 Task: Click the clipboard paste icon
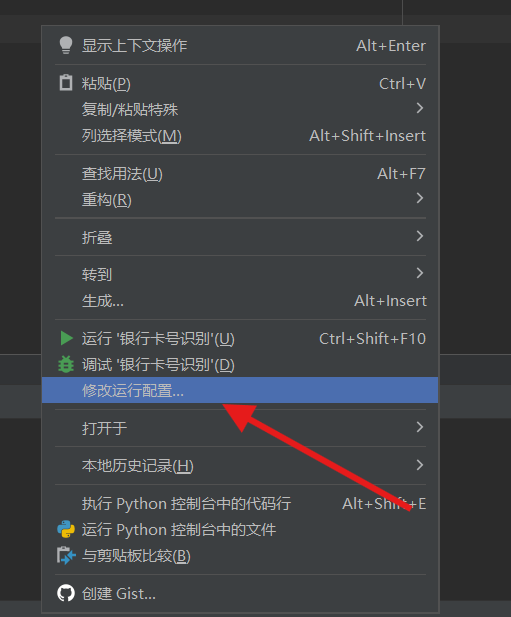click(66, 83)
